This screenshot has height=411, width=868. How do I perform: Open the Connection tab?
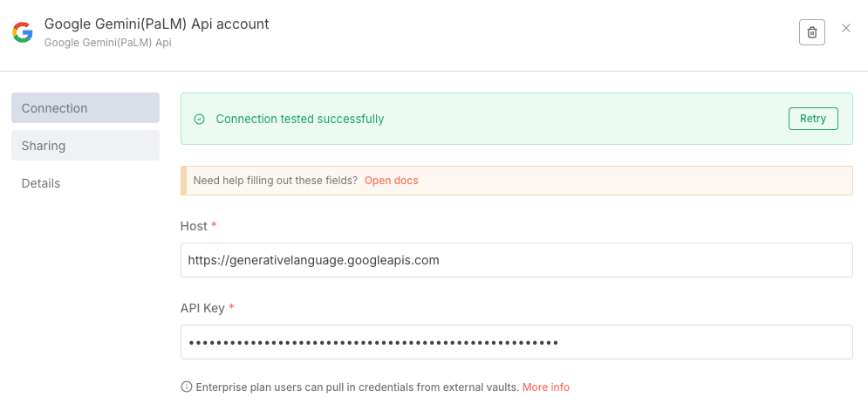click(85, 108)
